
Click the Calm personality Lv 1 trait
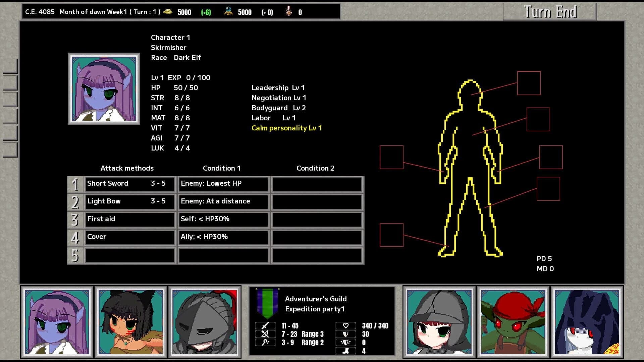(x=286, y=128)
